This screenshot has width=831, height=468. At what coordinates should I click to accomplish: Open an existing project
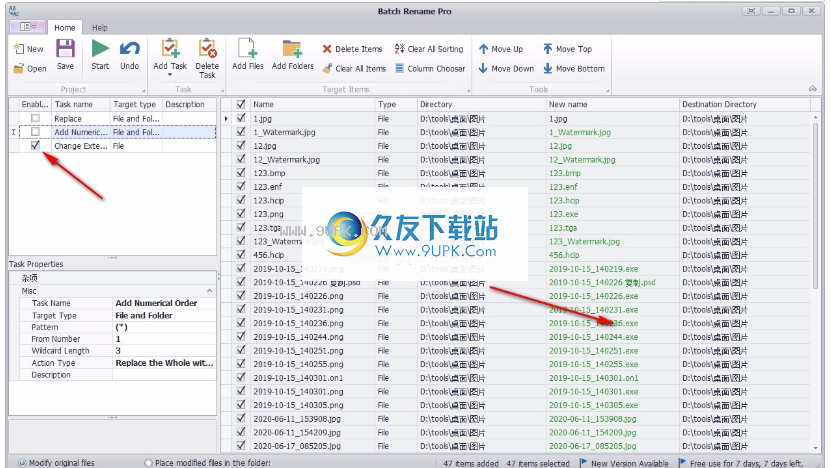(x=30, y=68)
